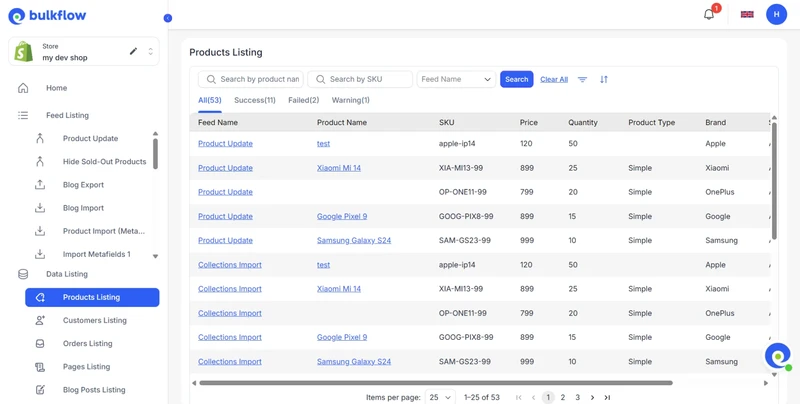The height and width of the screenshot is (404, 800).
Task: Open Hide Sold-Out Products feed
Action: (x=105, y=162)
